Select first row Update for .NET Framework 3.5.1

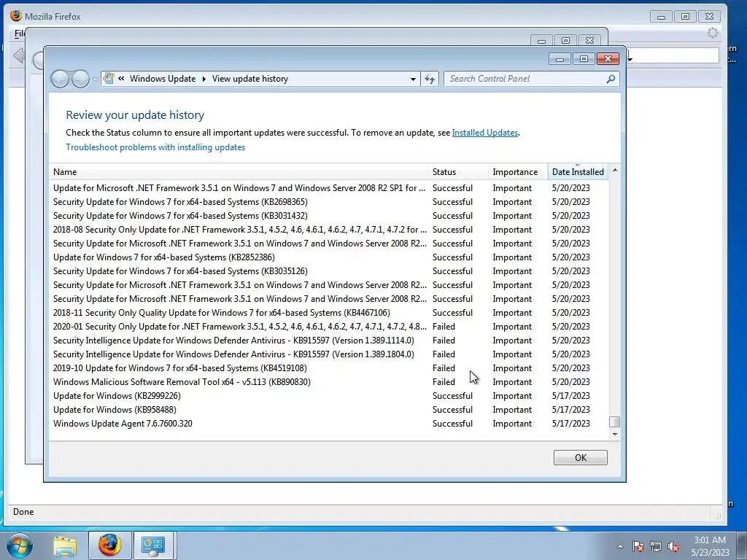coord(329,188)
